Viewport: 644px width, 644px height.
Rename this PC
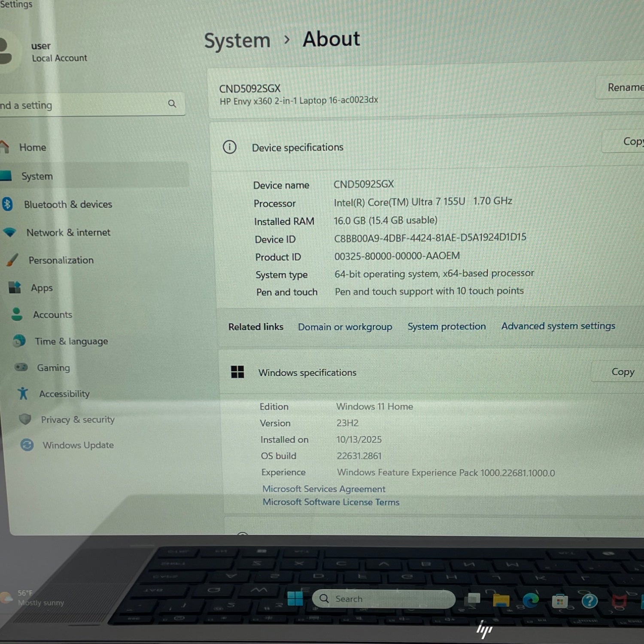625,88
